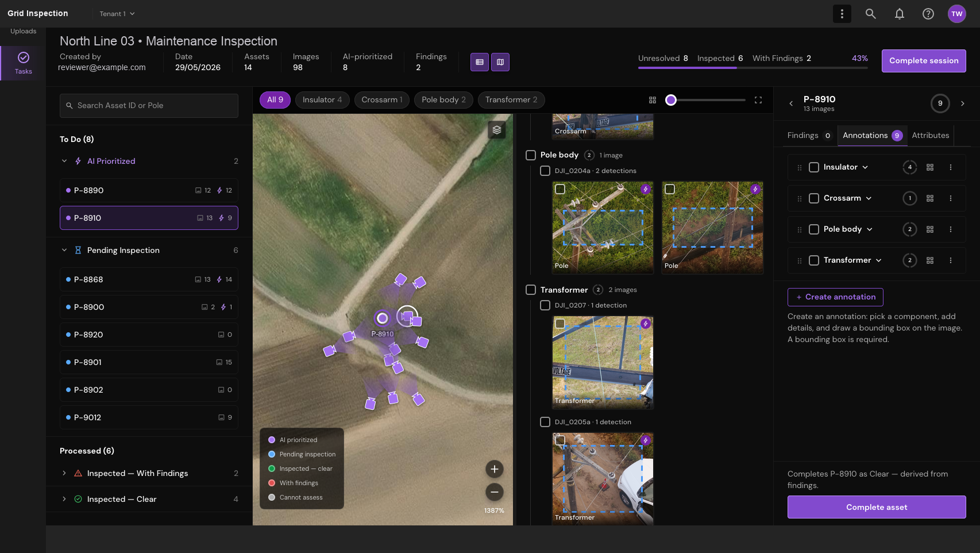Filter by Transformer 2 chip
The image size is (980, 553).
tap(511, 100)
